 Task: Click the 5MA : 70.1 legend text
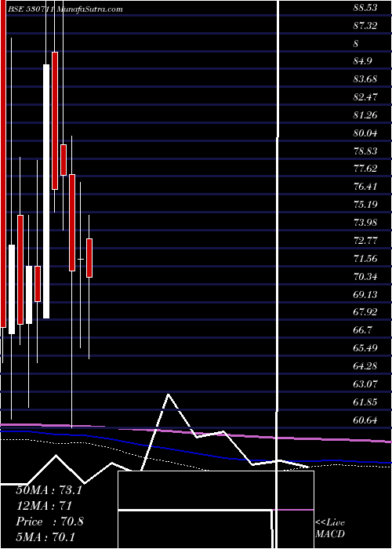pos(45,536)
